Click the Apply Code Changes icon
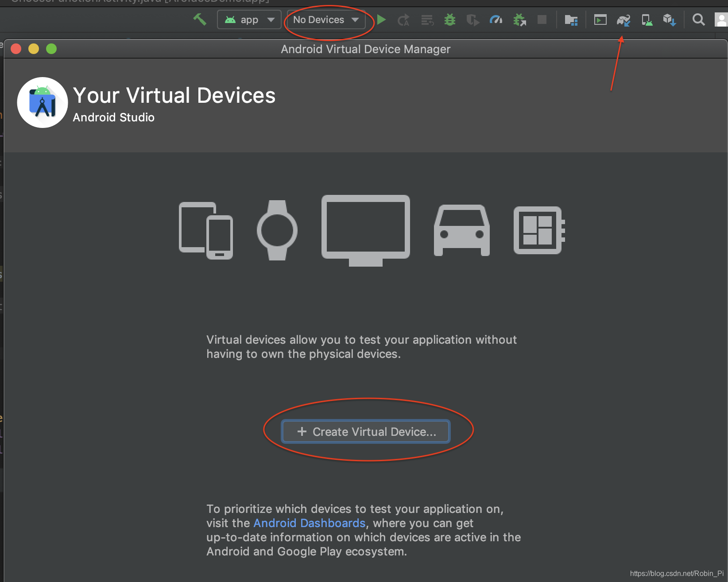This screenshot has width=728, height=582. click(427, 20)
